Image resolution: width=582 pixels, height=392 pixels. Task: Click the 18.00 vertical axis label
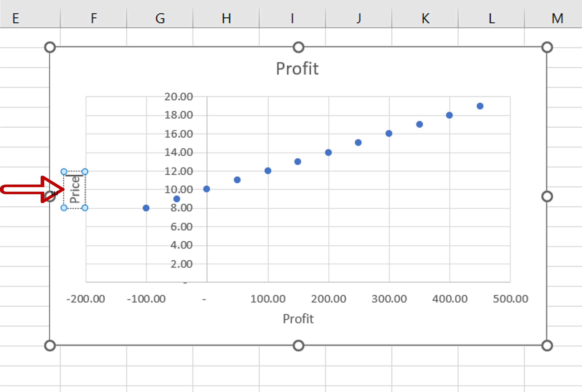coord(179,115)
